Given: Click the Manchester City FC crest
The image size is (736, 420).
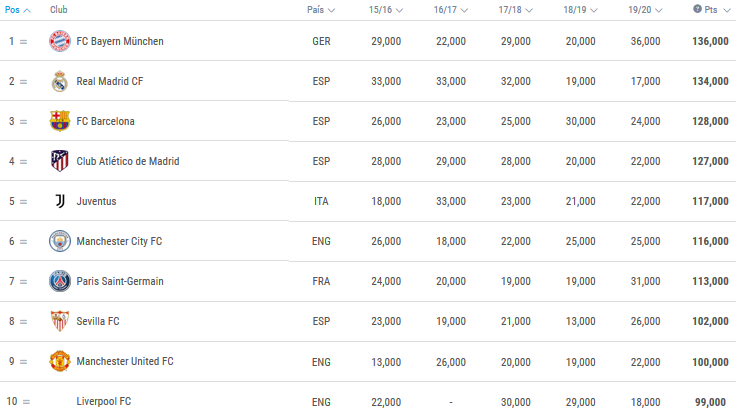Looking at the screenshot, I should (60, 241).
